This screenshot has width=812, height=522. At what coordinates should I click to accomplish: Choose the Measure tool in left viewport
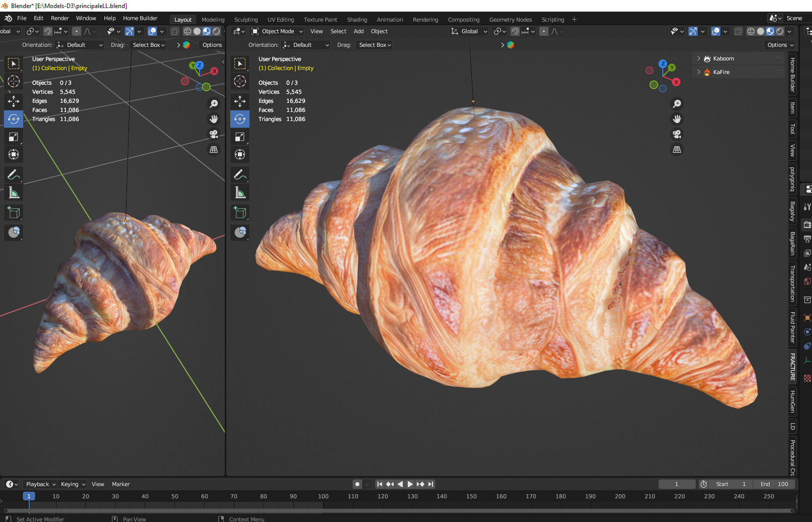coord(14,192)
